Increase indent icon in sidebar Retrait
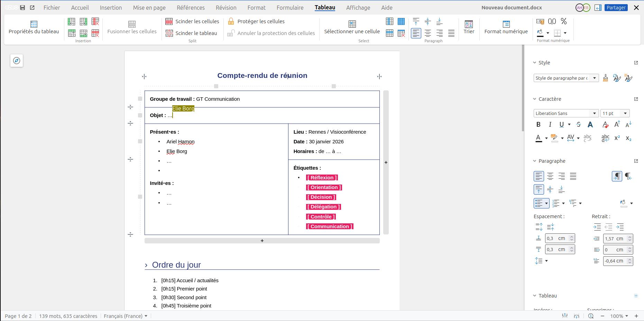Screen dimensions: 644x321 [597, 227]
